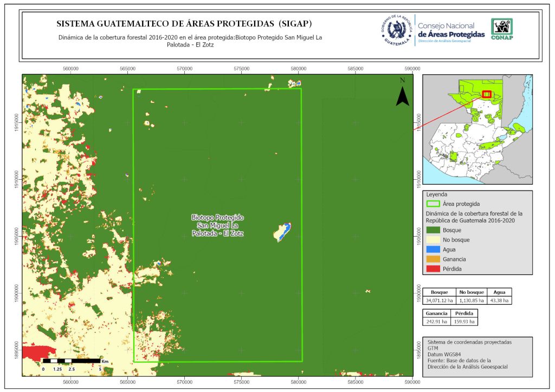This screenshot has width=555, height=392.
Task: Select the pale yellow No bosque swatch
Action: (x=433, y=240)
